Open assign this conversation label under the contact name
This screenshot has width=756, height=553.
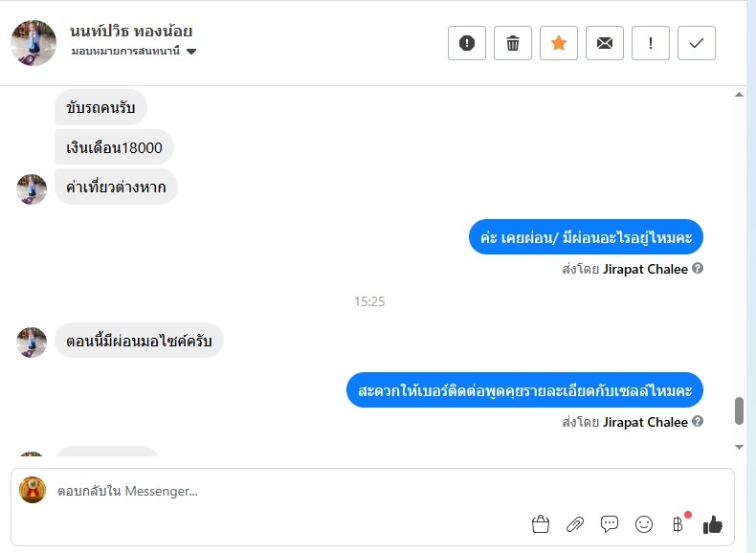click(x=125, y=51)
